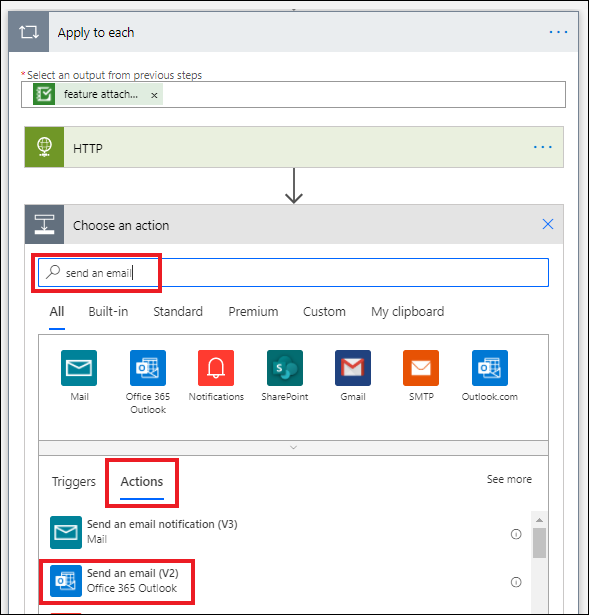Click the Apply to each loop icon
589x615 pixels.
pos(29,32)
